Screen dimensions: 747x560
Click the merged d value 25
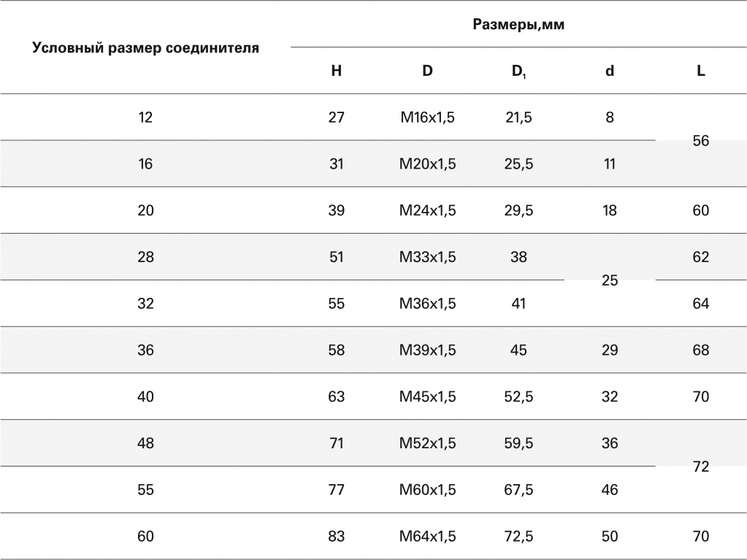click(x=610, y=280)
